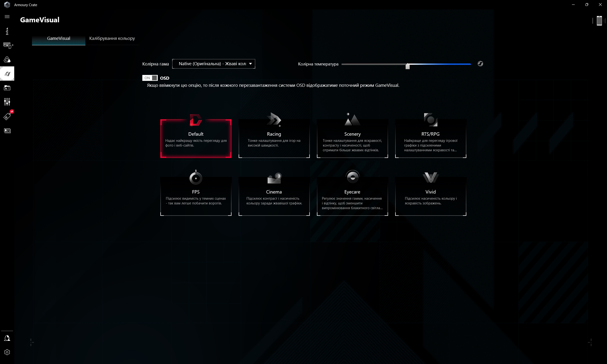Toggle the OSD switch off
The width and height of the screenshot is (607, 364).
(150, 78)
